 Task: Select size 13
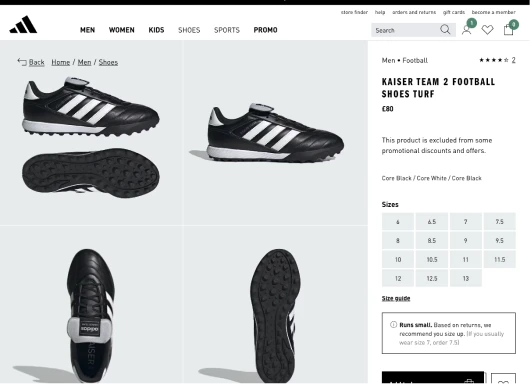(466, 279)
